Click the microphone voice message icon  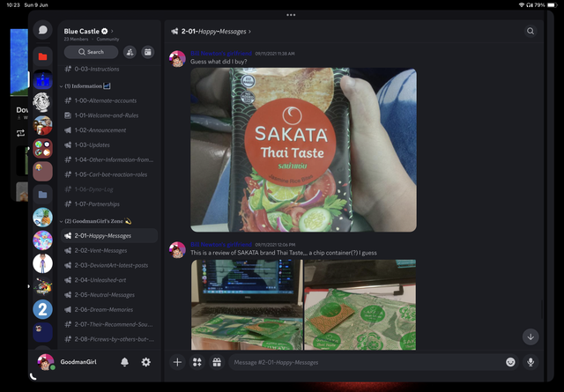531,362
